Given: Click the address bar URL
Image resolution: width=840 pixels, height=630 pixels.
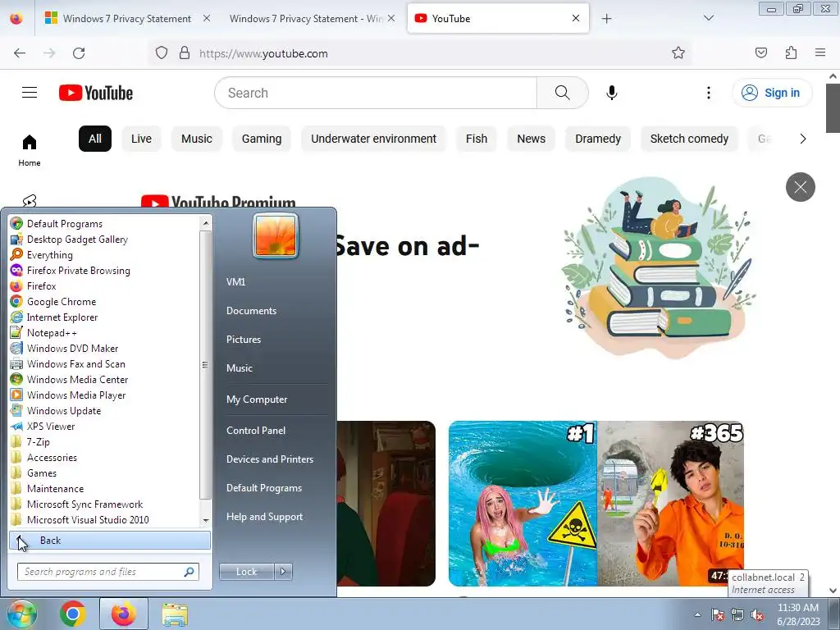Looking at the screenshot, I should 263,53.
